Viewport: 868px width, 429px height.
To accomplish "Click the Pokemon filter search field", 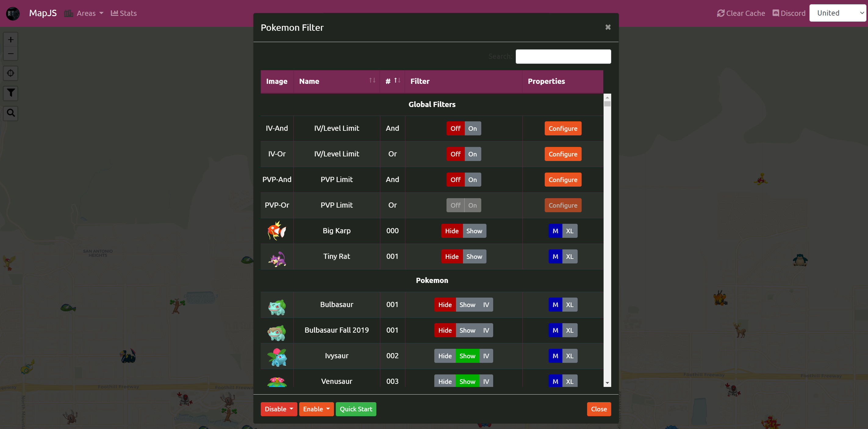I will pos(563,56).
